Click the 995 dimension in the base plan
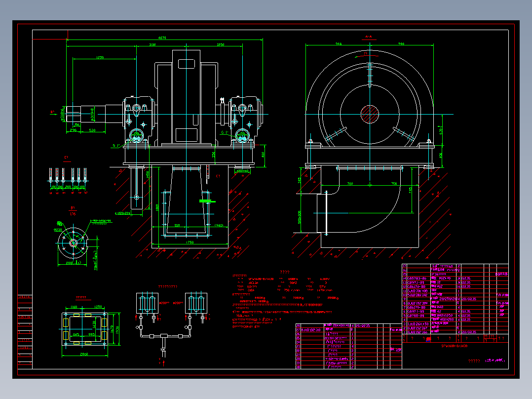The width and height of the screenshot is (532, 399). 92,334
